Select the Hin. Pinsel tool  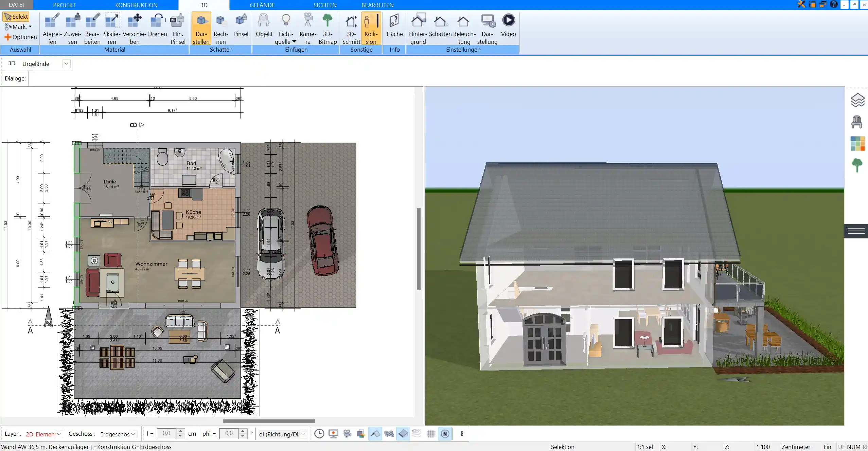tap(178, 29)
